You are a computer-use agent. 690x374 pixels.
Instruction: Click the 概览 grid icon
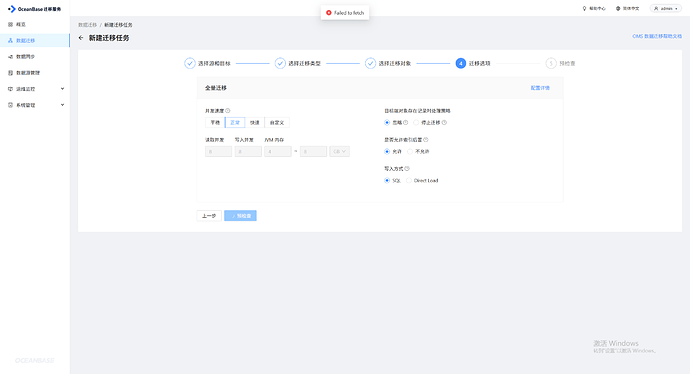coord(10,25)
